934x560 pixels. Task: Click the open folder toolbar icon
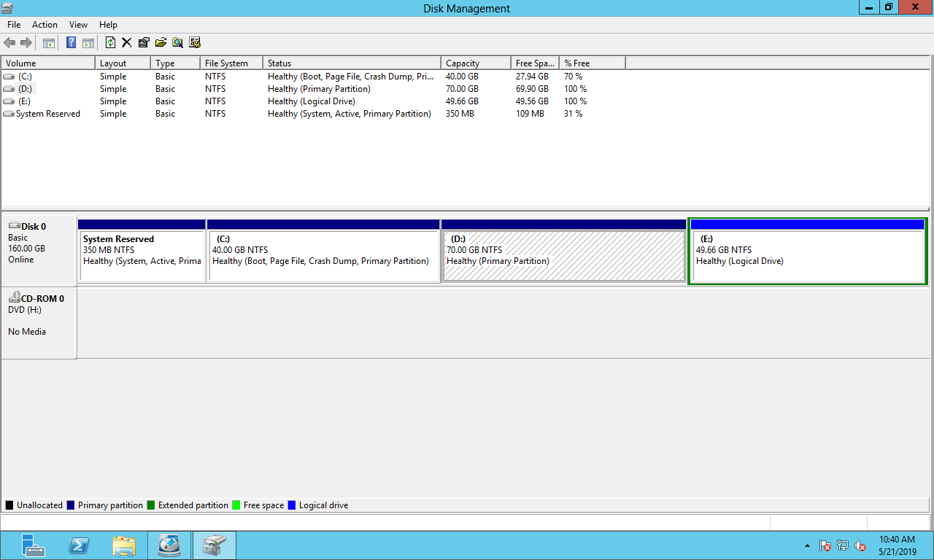pos(161,43)
